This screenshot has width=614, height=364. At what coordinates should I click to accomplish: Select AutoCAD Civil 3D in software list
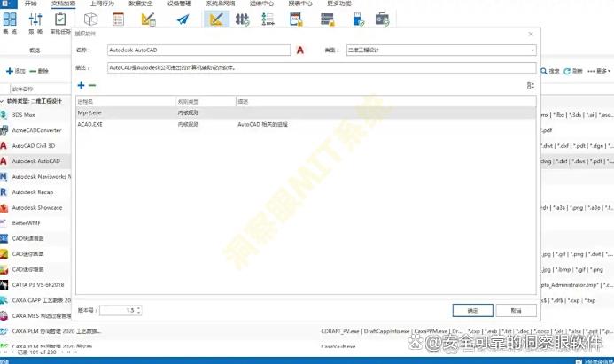pyautogui.click(x=35, y=145)
